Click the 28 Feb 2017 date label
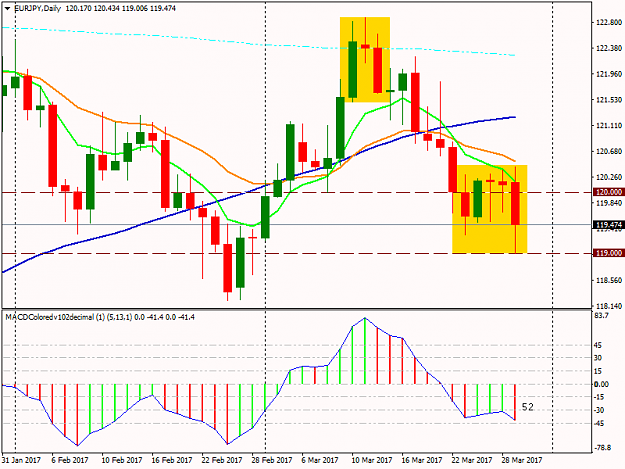The height and width of the screenshot is (469, 625). coord(272,460)
